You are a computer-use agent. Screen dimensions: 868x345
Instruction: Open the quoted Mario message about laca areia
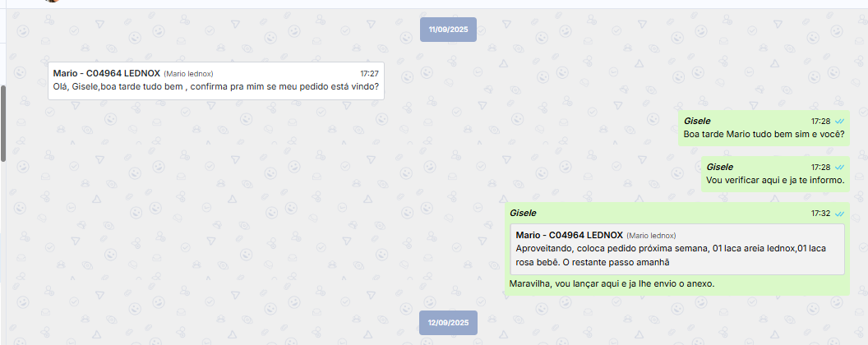pyautogui.click(x=677, y=250)
